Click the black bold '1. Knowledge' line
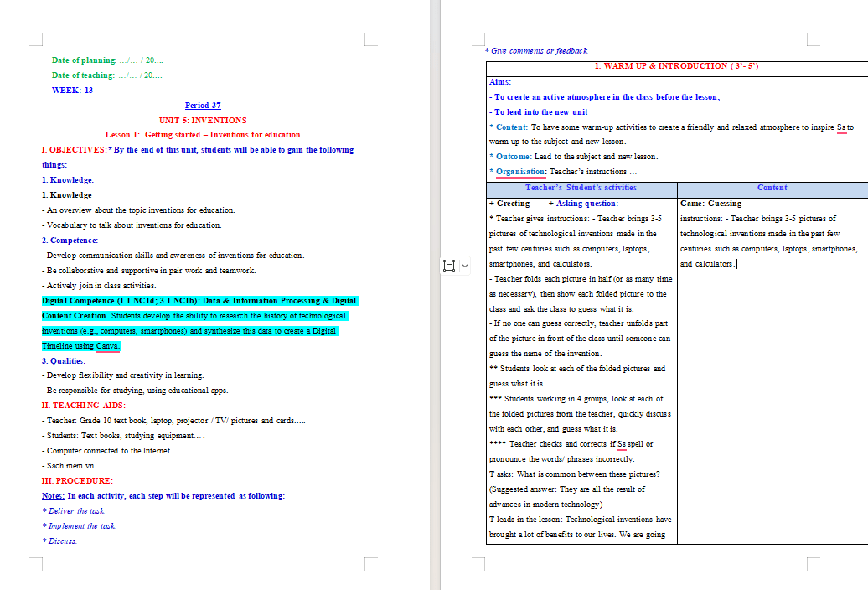The image size is (868, 590). pos(67,194)
